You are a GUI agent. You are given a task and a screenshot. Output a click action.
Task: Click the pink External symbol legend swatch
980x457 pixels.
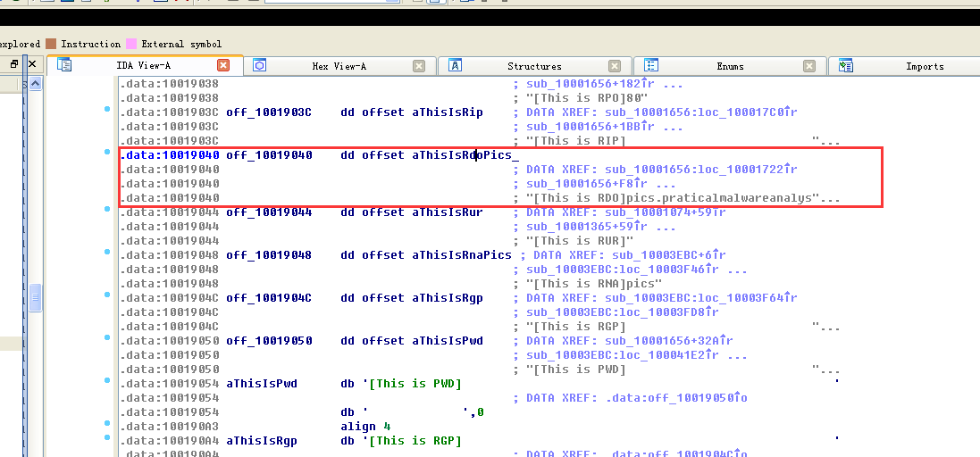131,44
